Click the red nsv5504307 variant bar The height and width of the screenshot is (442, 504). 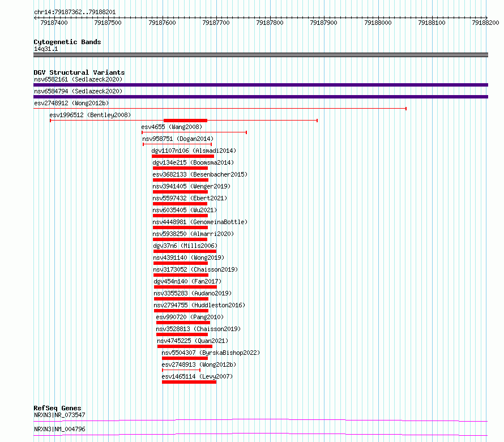[185, 358]
